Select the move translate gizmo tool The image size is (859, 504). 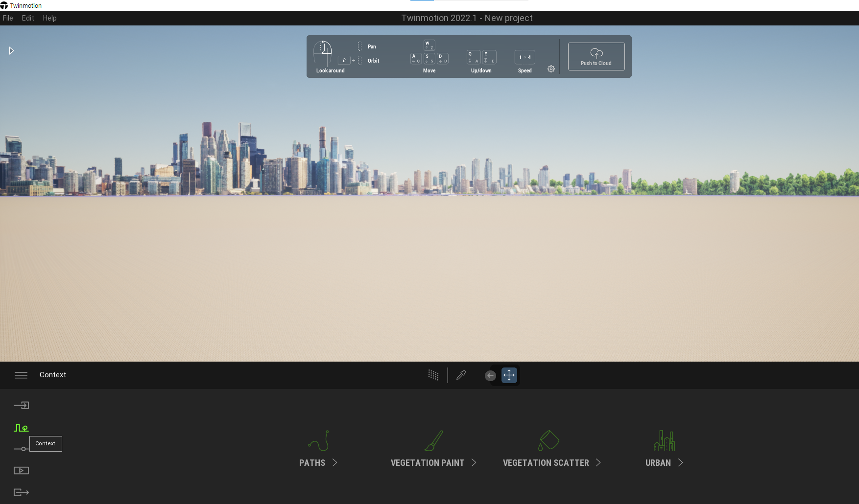pos(509,375)
